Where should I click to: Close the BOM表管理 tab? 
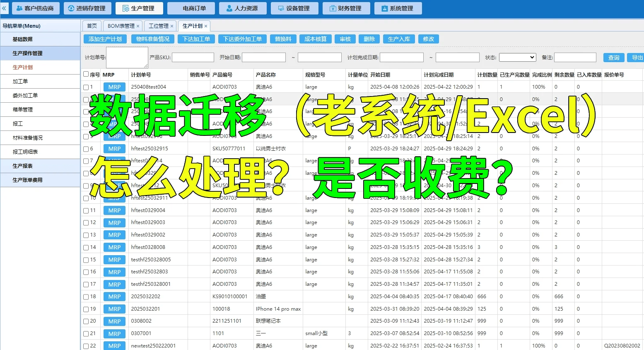click(138, 26)
